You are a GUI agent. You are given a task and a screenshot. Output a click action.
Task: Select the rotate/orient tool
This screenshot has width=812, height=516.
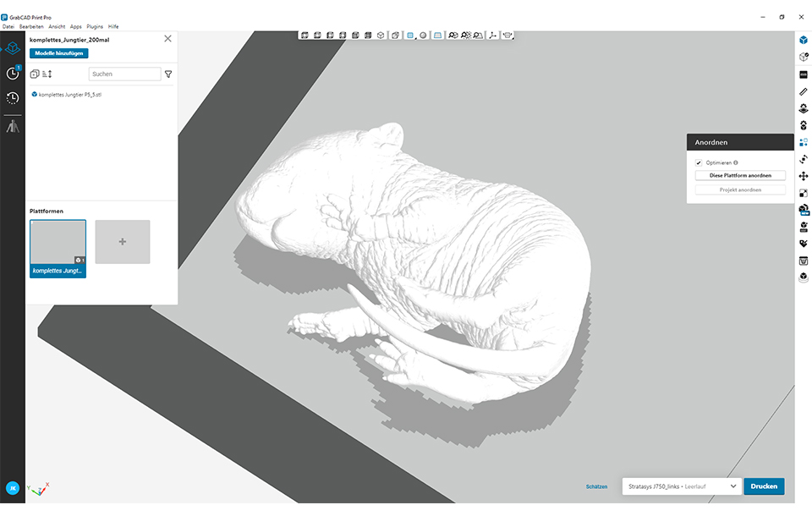click(x=803, y=159)
